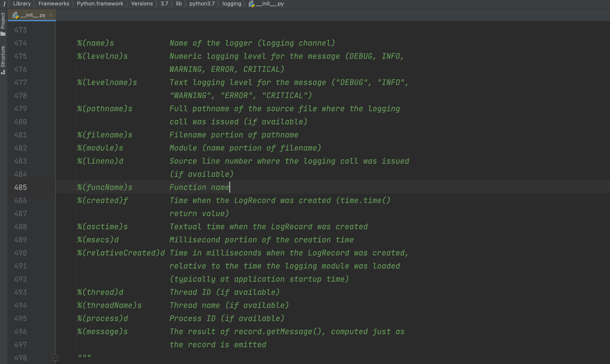Click the root slash in breadcrumb
This screenshot has height=364, width=610.
(4, 4)
